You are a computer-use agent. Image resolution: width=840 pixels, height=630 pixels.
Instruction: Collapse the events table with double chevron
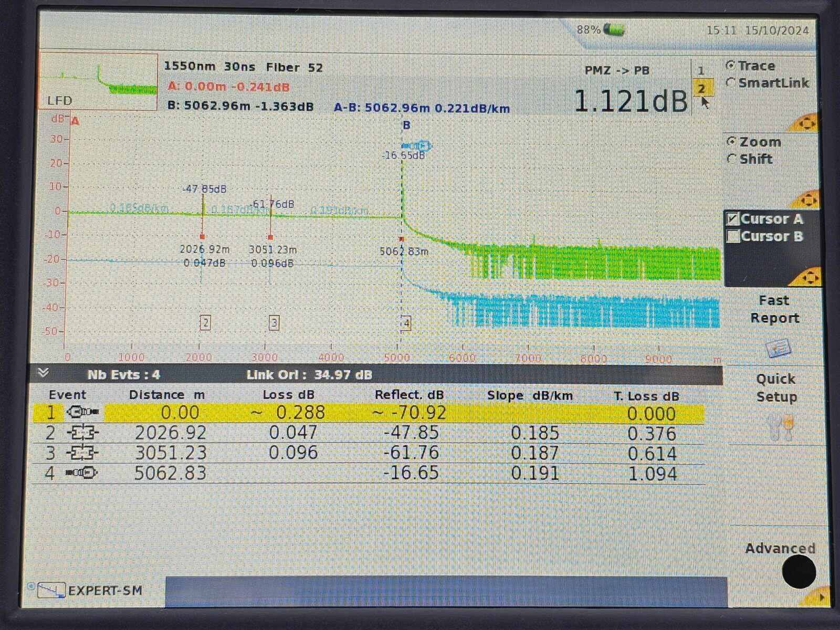(x=44, y=373)
